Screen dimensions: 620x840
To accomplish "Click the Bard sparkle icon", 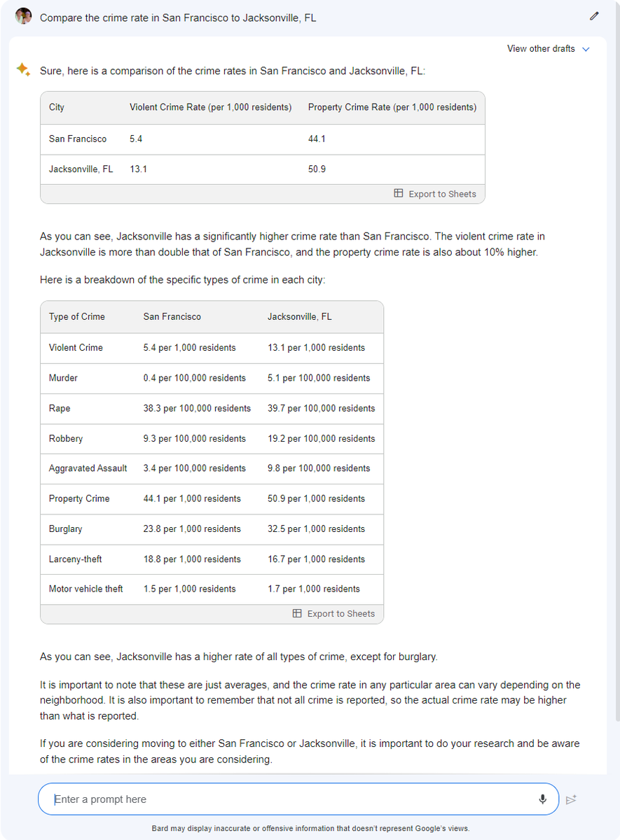I will point(23,69).
